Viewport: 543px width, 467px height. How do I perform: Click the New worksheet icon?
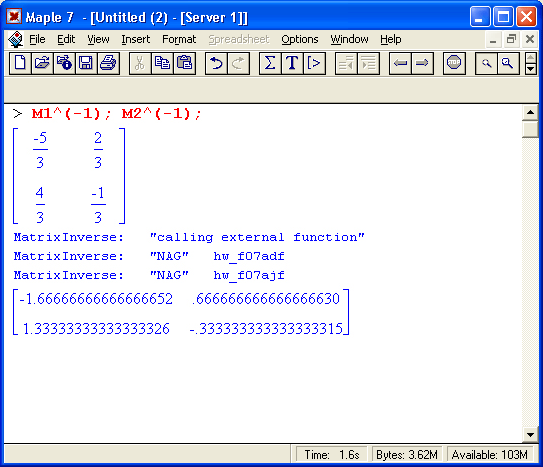[20, 63]
